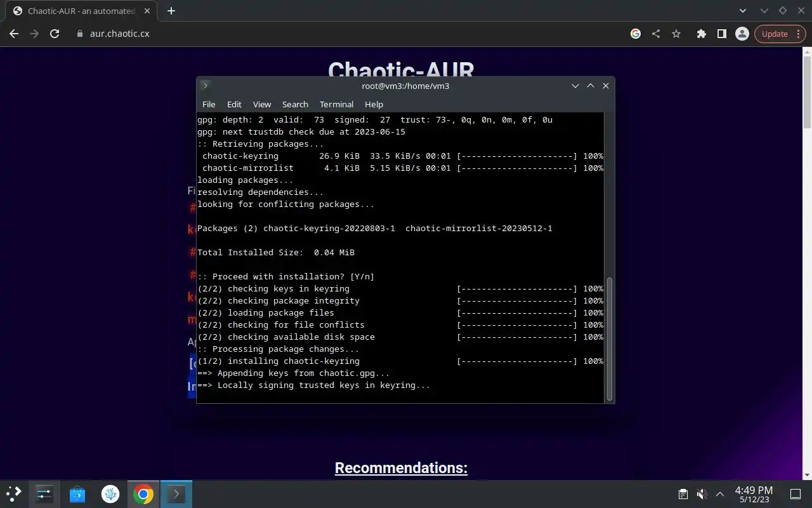The width and height of the screenshot is (812, 508).
Task: Click the 'resolving dependencies...' line
Action: [260, 192]
